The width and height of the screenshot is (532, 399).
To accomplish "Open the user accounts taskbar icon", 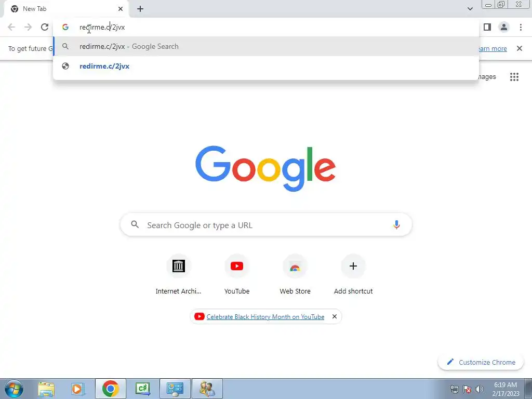I will point(207,389).
